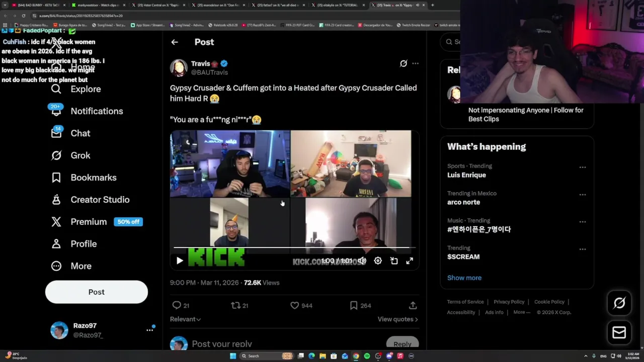Open options dots for $SCREAM trend

click(x=583, y=249)
